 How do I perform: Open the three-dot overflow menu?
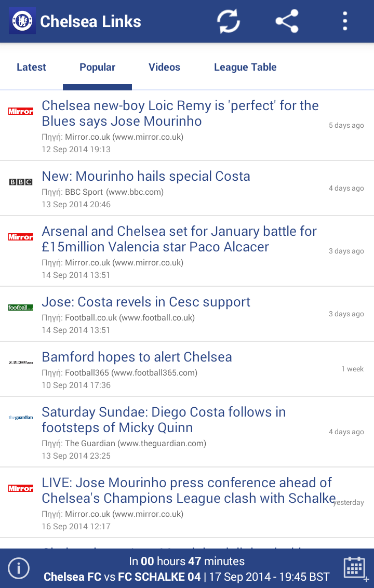[x=345, y=21]
